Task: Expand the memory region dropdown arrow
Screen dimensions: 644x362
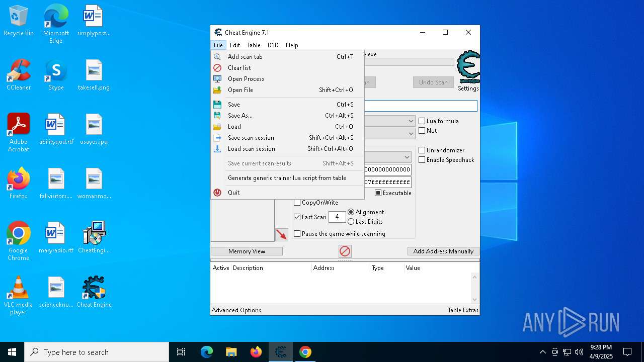Action: coord(407,157)
